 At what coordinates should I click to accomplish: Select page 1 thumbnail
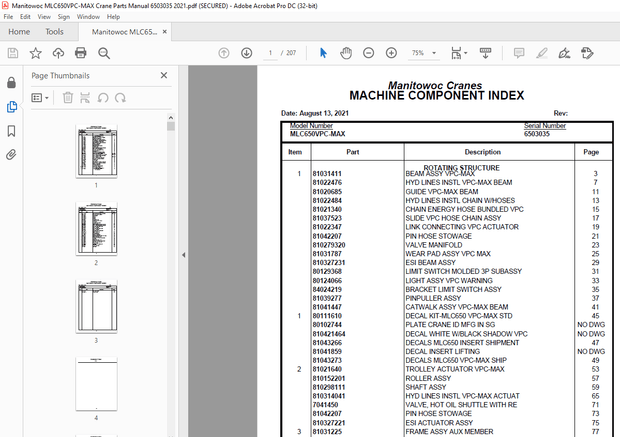(x=96, y=151)
